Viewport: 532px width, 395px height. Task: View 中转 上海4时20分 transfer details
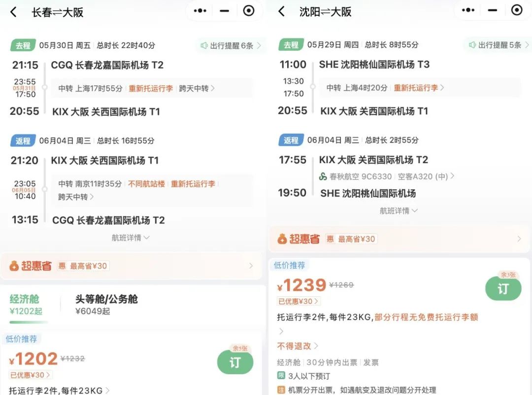[x=420, y=88]
